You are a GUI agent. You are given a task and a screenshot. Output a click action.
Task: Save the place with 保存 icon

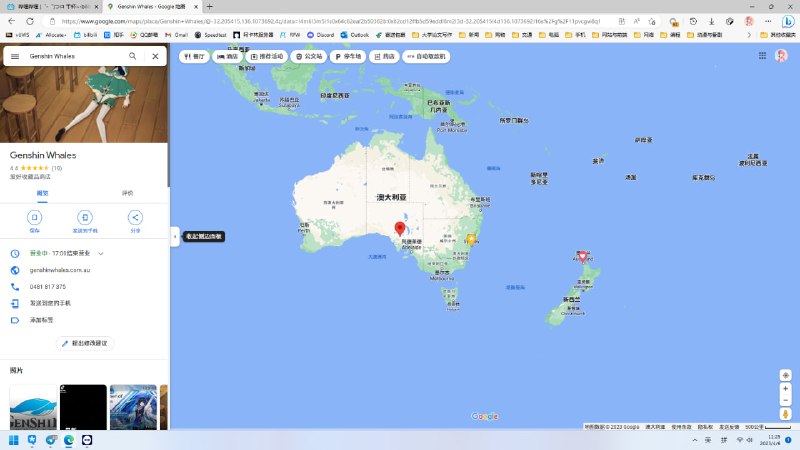34,217
